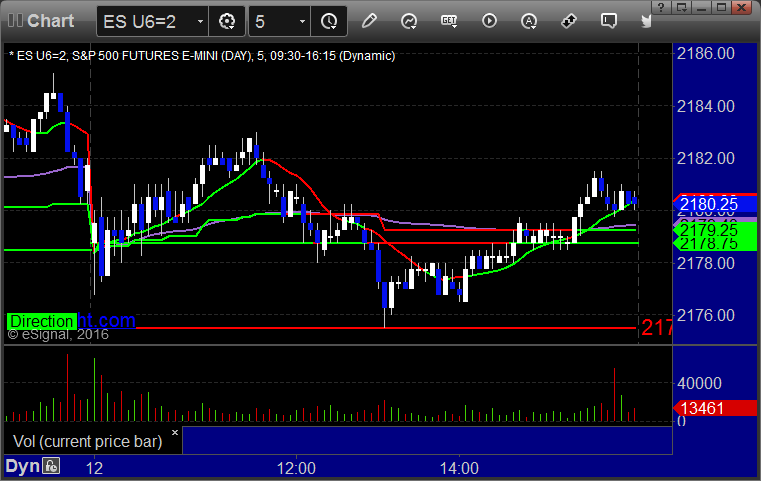761x481 pixels.
Task: Click the 2178.00 price axis label
Action: click(x=706, y=264)
